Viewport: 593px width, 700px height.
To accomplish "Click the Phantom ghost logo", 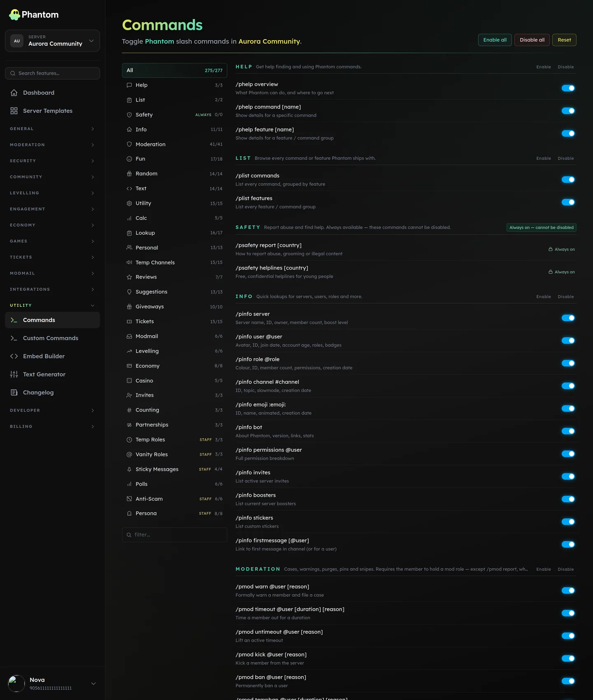I will coord(14,15).
